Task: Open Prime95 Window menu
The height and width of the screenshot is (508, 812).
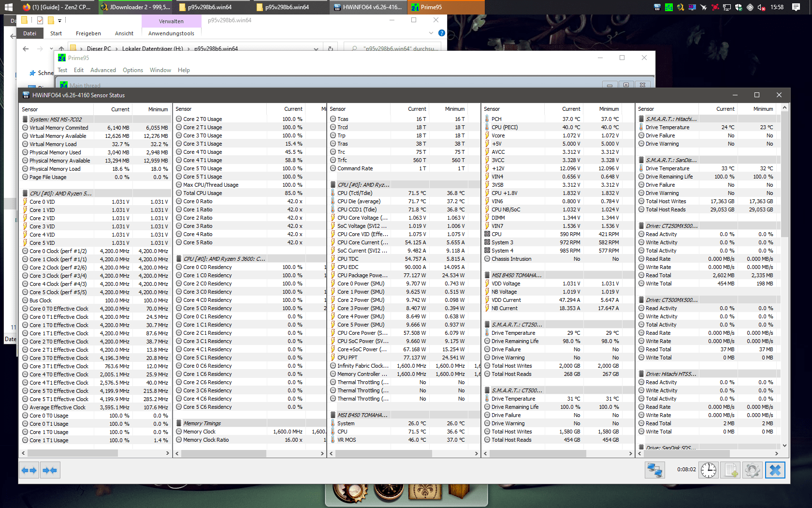Action: click(x=160, y=70)
